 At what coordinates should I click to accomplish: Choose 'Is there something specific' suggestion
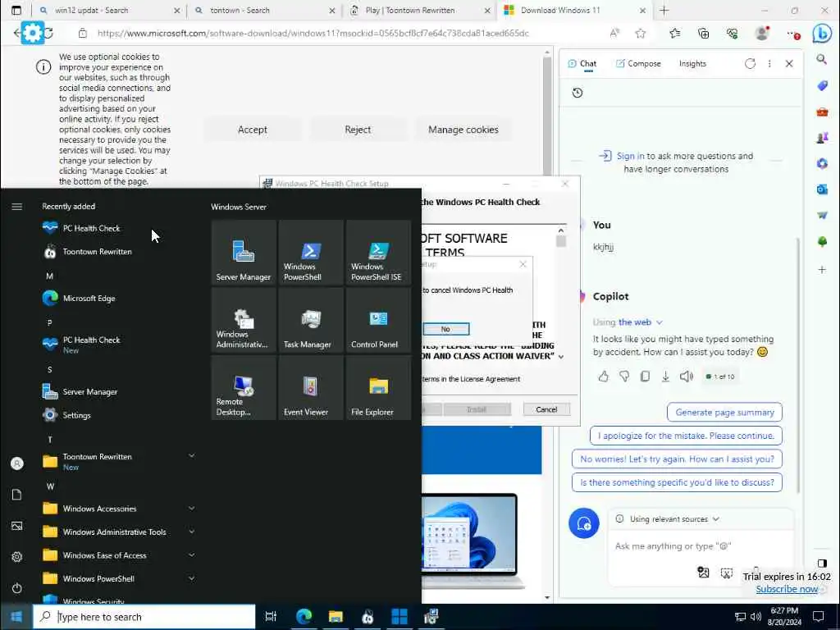[677, 482]
